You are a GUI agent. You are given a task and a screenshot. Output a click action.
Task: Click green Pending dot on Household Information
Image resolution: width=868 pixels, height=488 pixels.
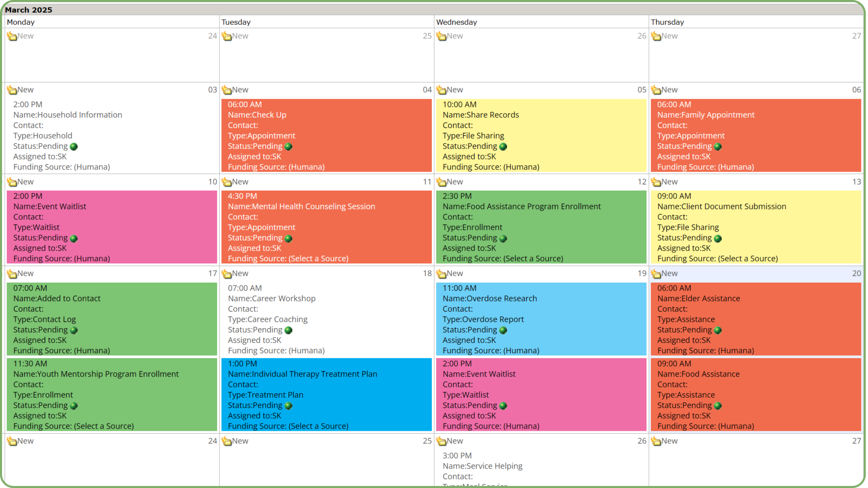coord(73,146)
